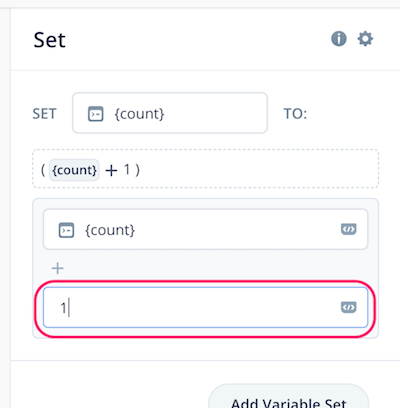Screen dimensions: 400x408
Task: Select the {count} chip in expression preview
Action: (74, 170)
